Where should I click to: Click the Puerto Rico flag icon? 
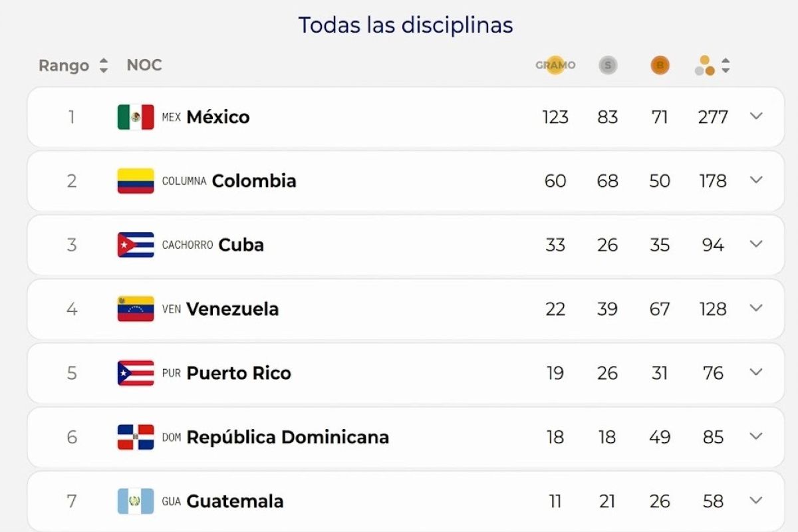136,373
